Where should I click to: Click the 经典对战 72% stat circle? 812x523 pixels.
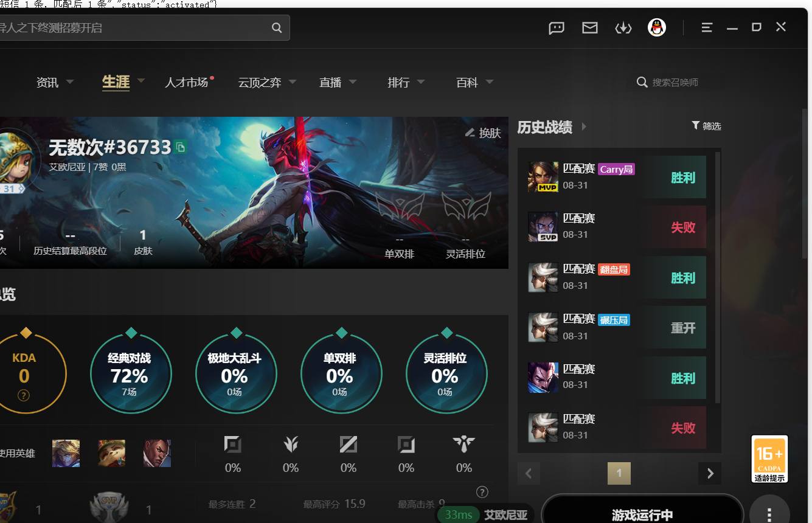pyautogui.click(x=131, y=372)
